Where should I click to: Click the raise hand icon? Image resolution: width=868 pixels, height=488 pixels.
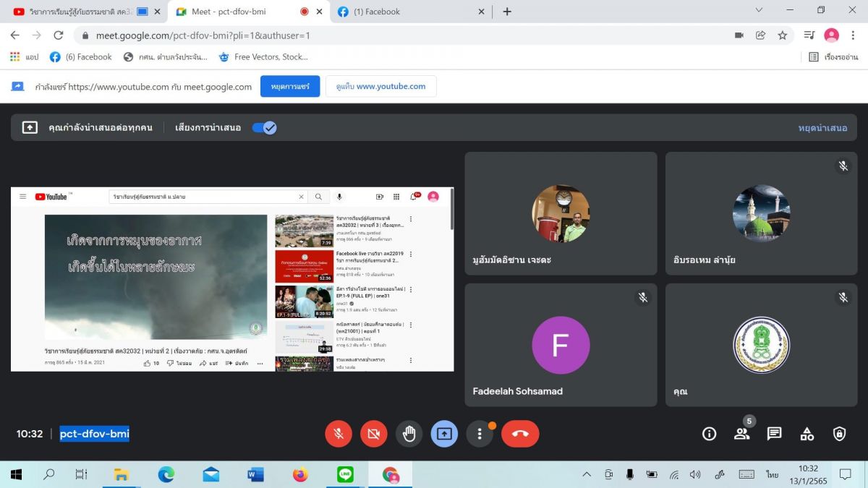click(x=409, y=434)
